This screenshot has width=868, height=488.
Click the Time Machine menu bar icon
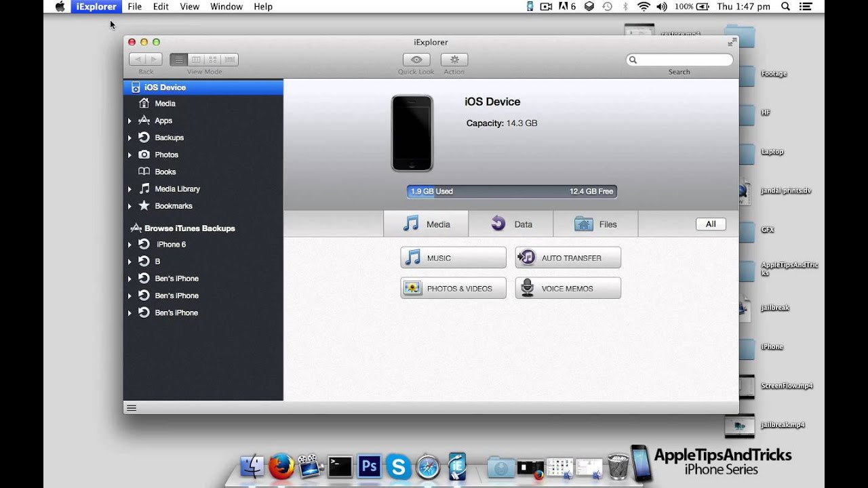pos(607,7)
